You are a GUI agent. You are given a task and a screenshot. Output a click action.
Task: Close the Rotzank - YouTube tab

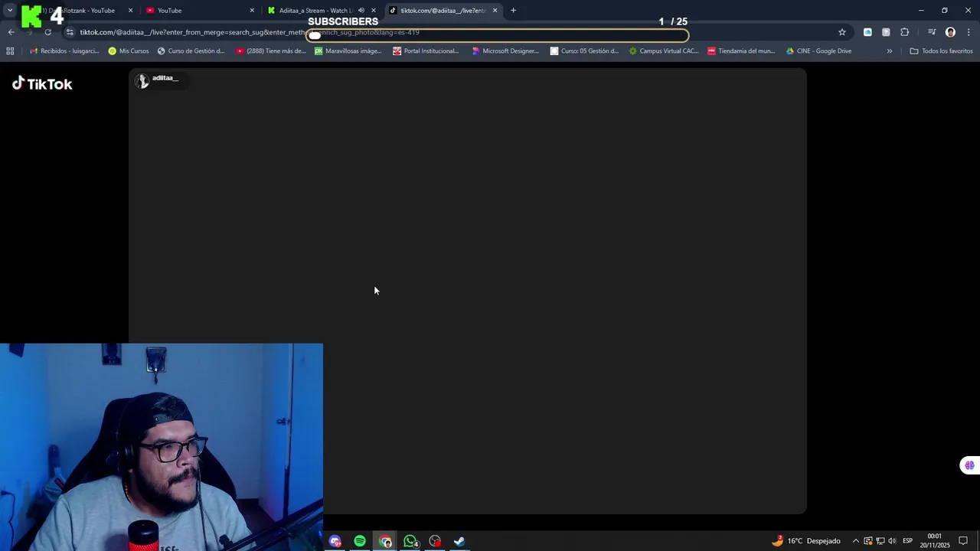tap(130, 11)
